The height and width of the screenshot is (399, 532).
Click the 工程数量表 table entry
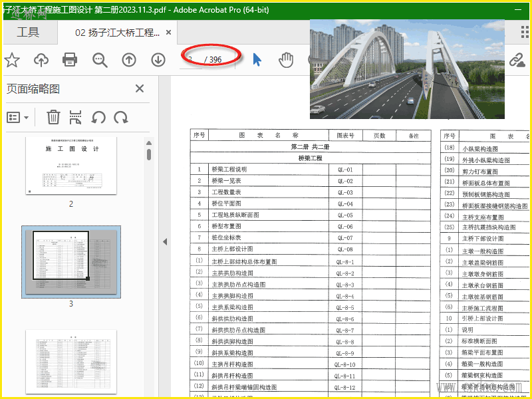coord(226,192)
